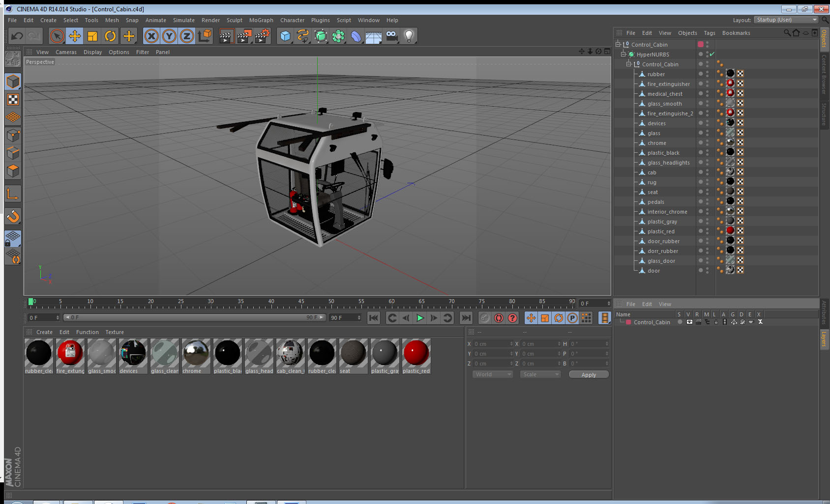Click the Undo arrow icon

[17, 36]
